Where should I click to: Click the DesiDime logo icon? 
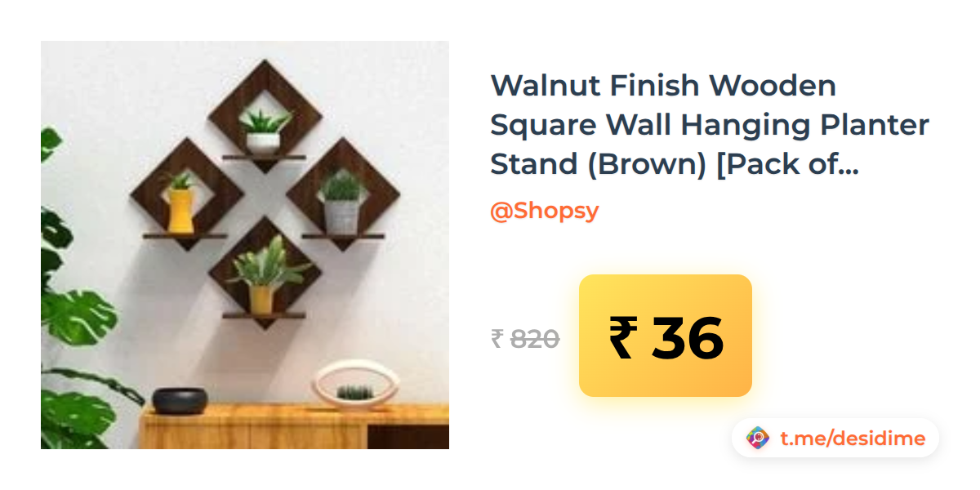pos(758,439)
